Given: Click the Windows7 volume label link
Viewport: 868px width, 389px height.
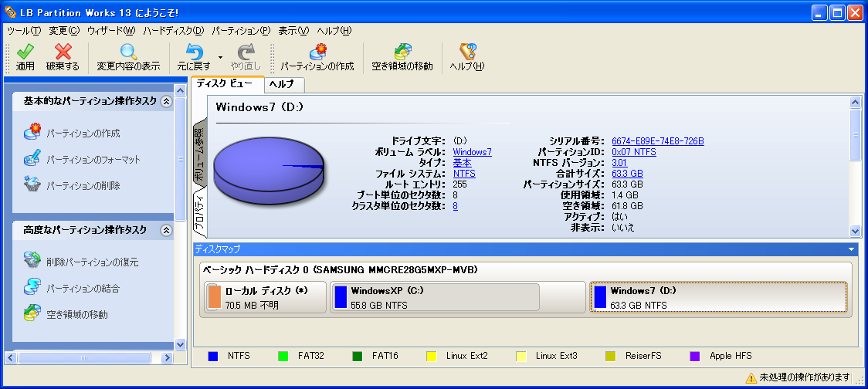Looking at the screenshot, I should [472, 151].
